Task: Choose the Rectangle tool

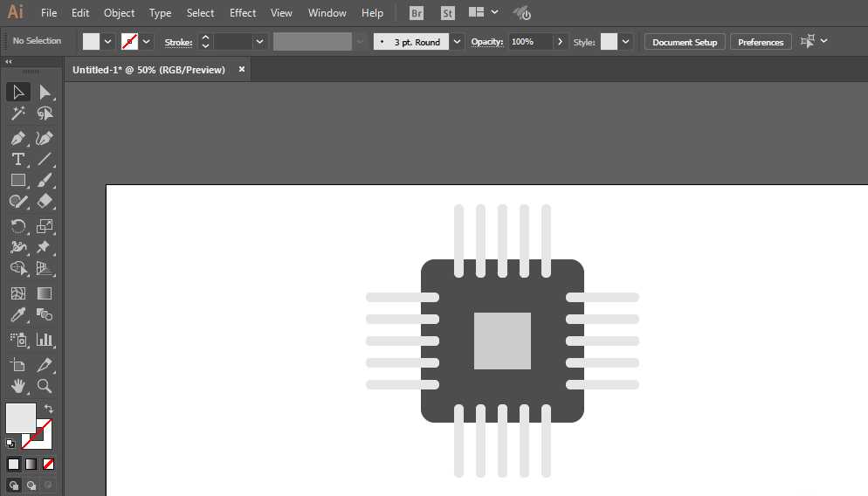Action: [x=17, y=180]
